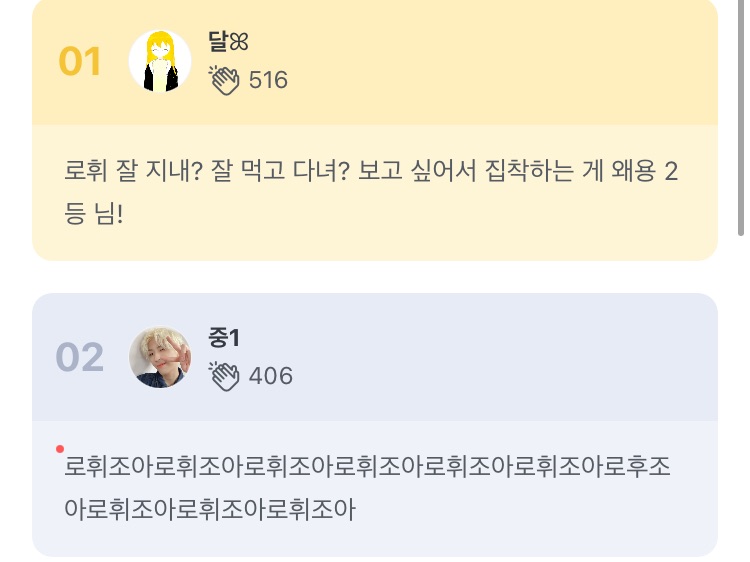The width and height of the screenshot is (750, 562).
Task: Click the clover symbol after the name 달
Action: click(239, 42)
